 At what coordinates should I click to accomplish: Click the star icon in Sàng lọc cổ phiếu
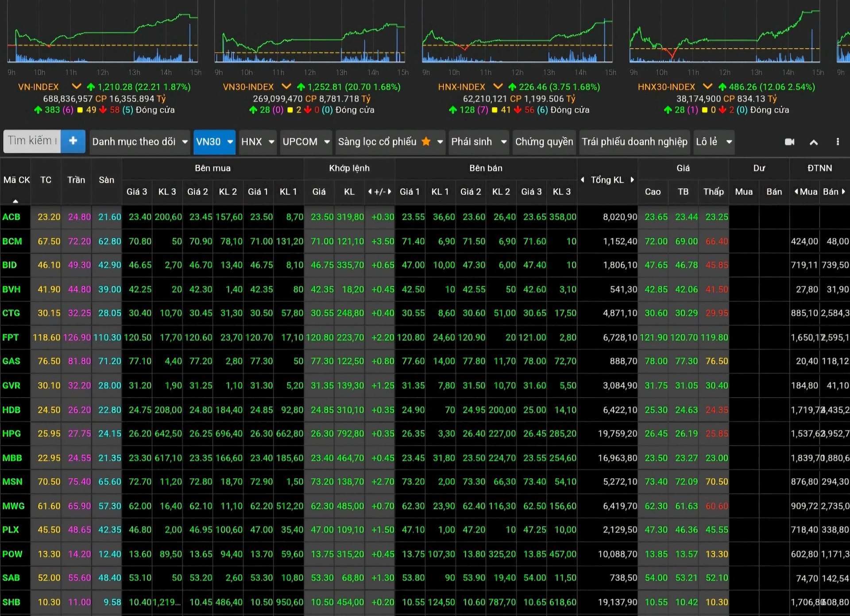[x=426, y=141]
